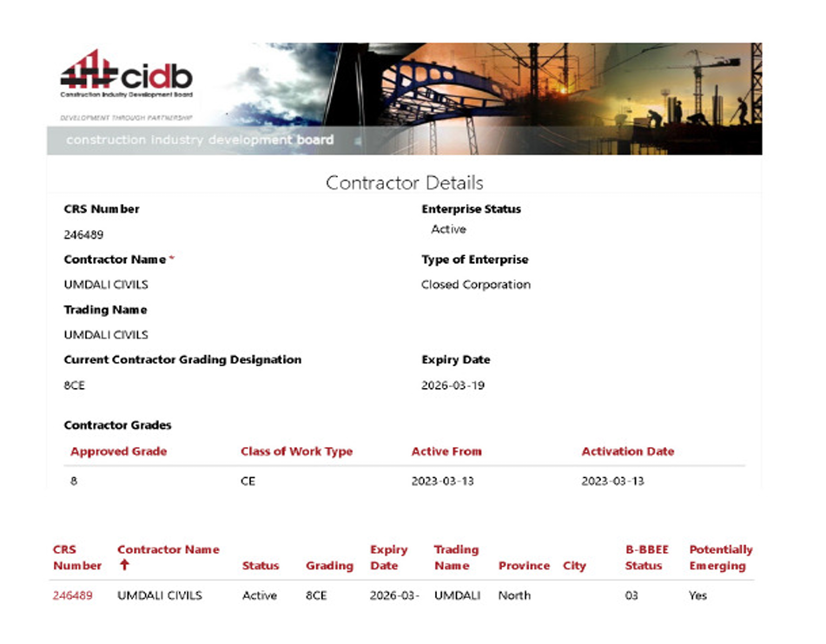The height and width of the screenshot is (644, 826).
Task: Sort results by Status column
Action: click(x=260, y=566)
